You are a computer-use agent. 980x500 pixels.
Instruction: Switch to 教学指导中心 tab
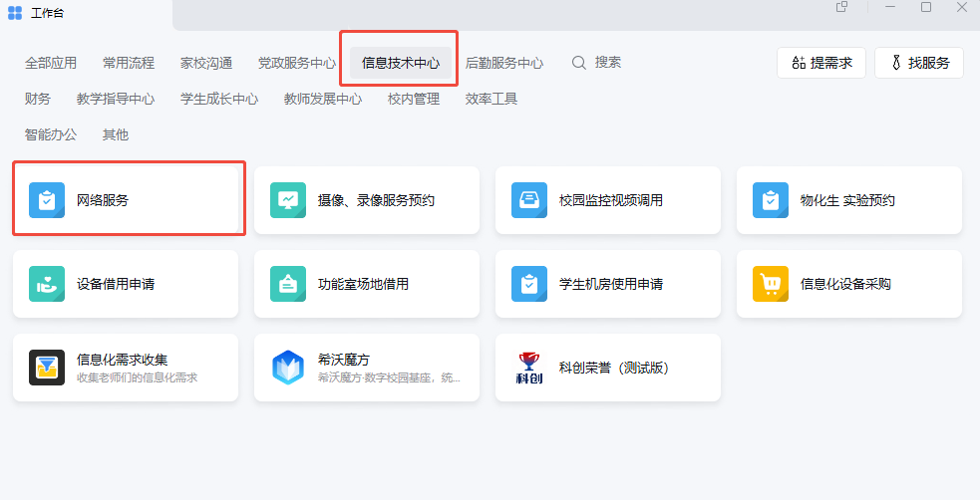click(x=116, y=99)
